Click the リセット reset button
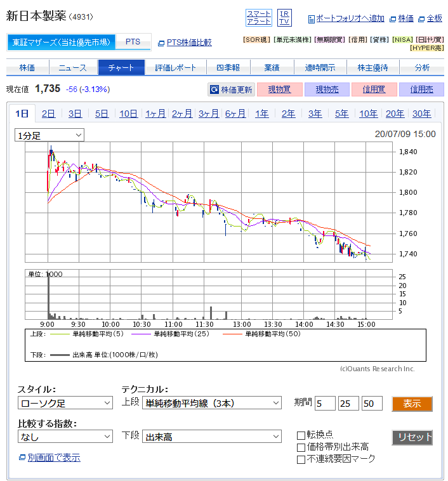This screenshot has width=448, height=481. click(x=412, y=437)
